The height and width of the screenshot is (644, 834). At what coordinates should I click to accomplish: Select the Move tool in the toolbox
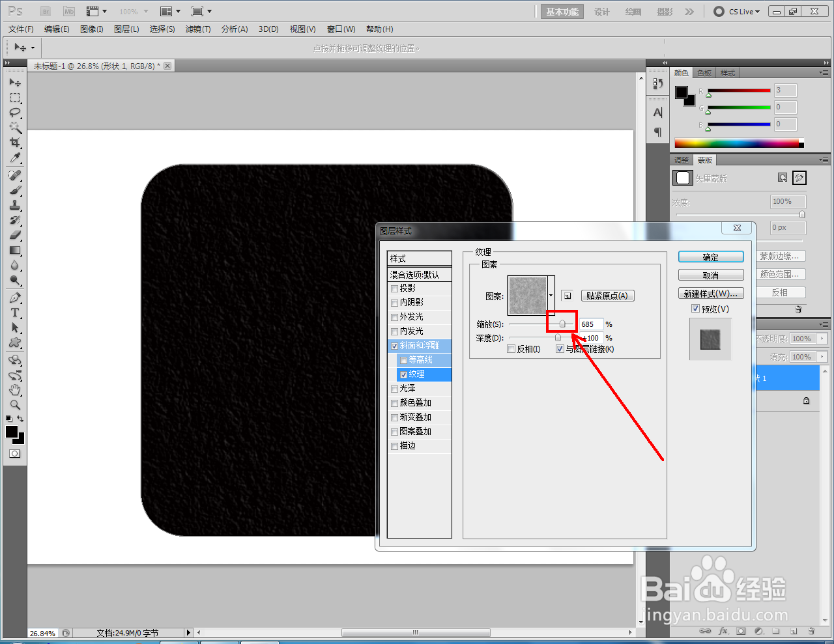(15, 83)
